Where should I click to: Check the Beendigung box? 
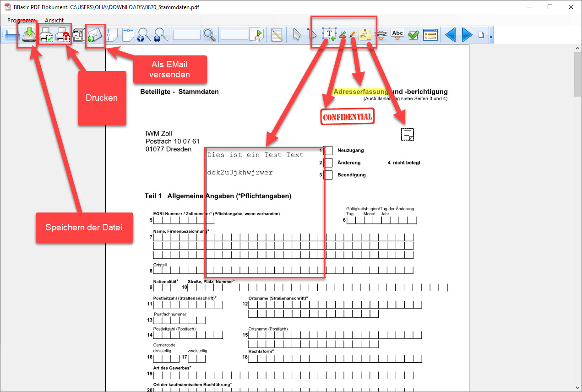(328, 174)
